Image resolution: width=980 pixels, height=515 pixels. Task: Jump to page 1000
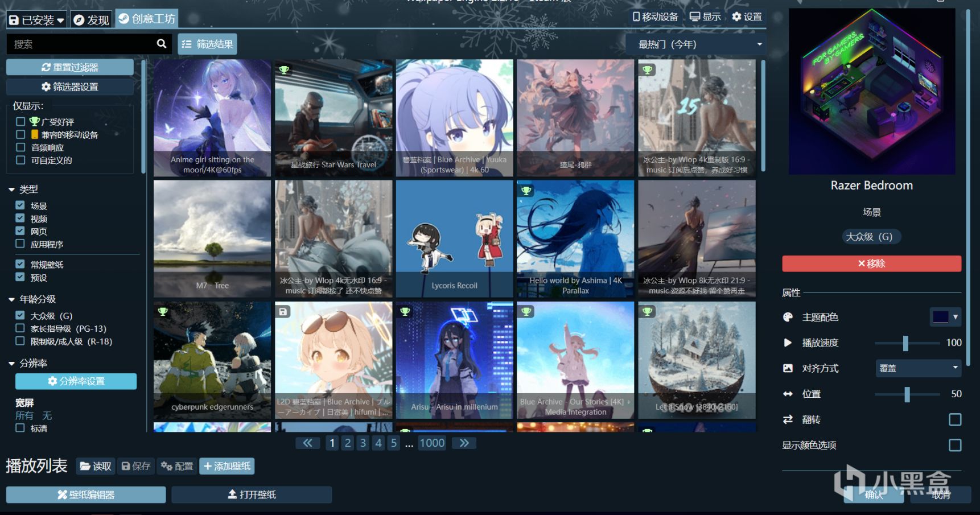(x=432, y=443)
